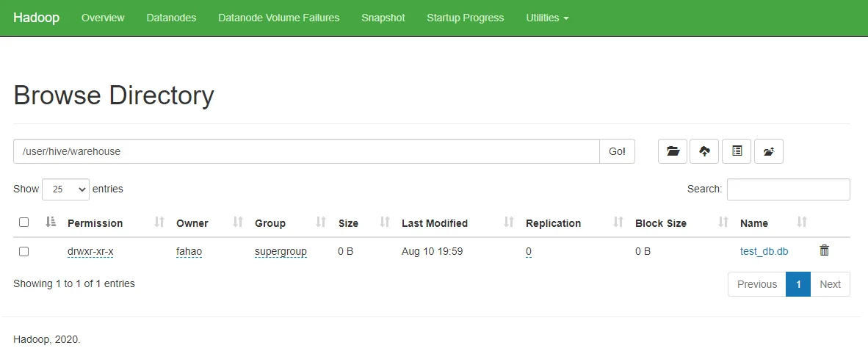The image size is (868, 351).
Task: Click the create new directory folder icon
Action: (x=673, y=151)
